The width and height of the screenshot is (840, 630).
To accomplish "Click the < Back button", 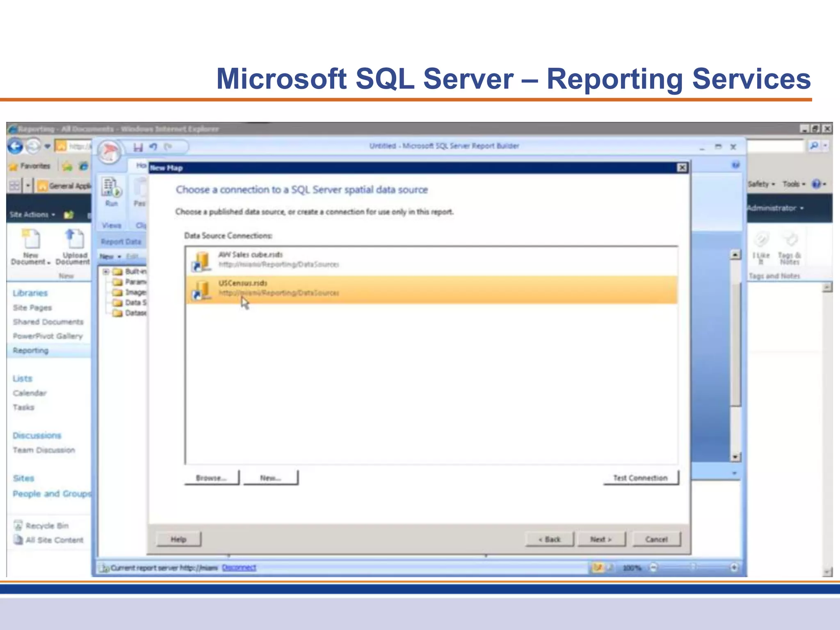I will coord(550,539).
